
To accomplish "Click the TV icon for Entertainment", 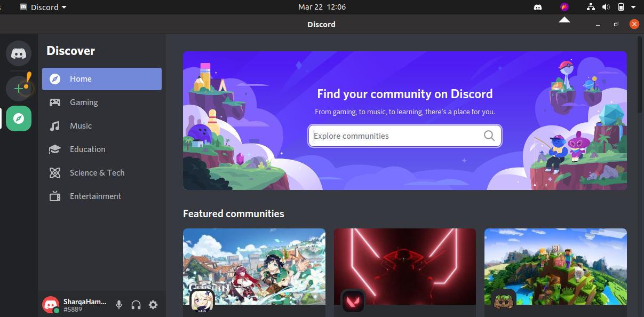I will (x=55, y=196).
